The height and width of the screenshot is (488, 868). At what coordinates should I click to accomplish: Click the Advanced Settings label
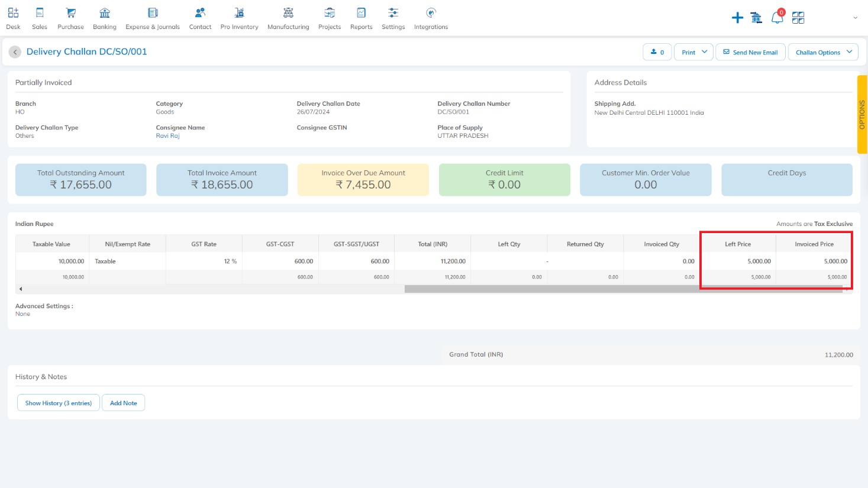(x=44, y=306)
